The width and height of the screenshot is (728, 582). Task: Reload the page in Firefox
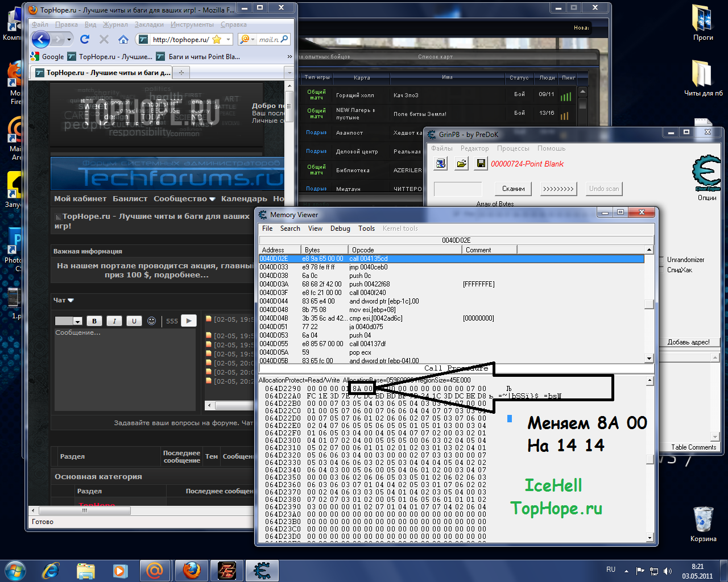click(x=85, y=39)
